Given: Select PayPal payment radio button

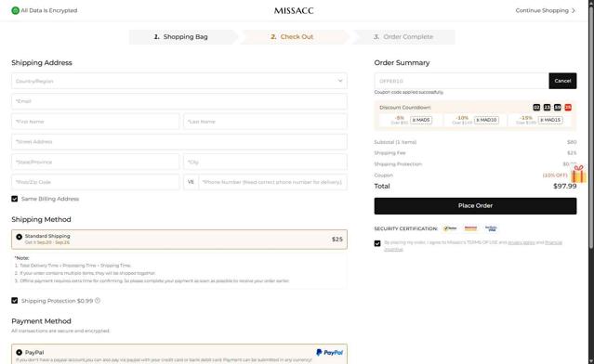Looking at the screenshot, I should click(19, 352).
